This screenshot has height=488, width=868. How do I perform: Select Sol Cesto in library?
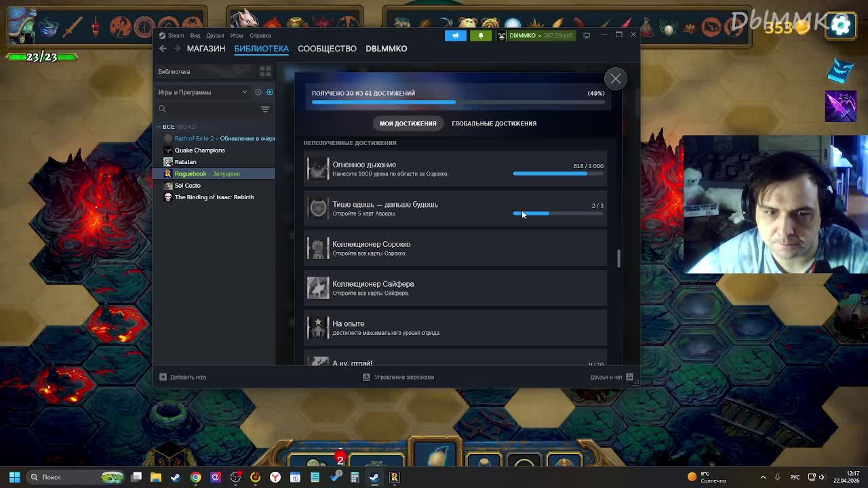click(214, 185)
